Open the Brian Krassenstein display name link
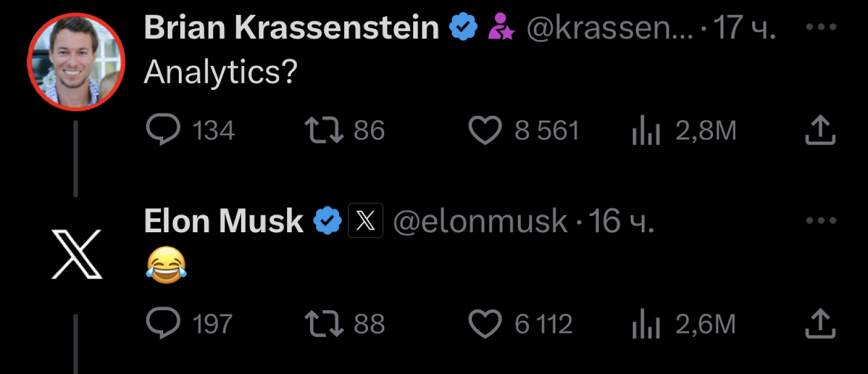The height and width of the screenshot is (374, 868). click(x=291, y=28)
